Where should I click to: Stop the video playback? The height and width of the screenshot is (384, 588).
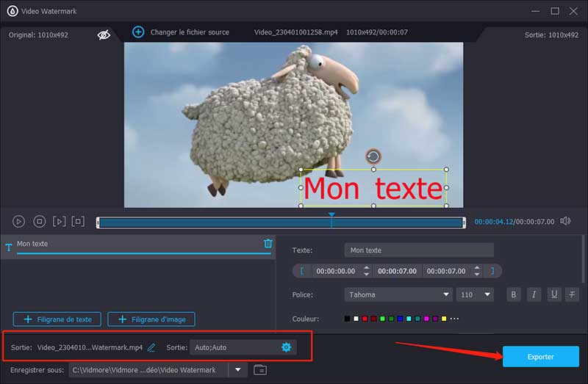40,222
